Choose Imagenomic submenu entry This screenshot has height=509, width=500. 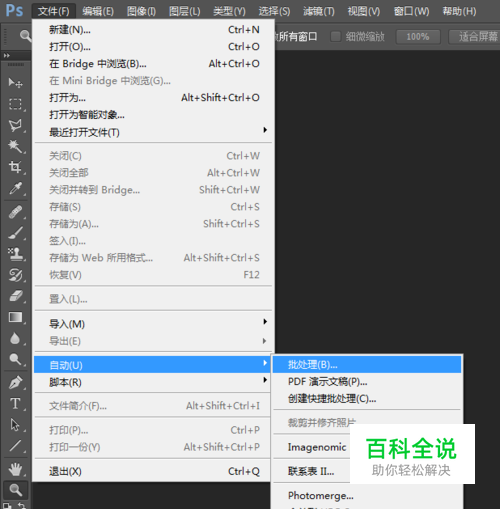click(x=317, y=447)
